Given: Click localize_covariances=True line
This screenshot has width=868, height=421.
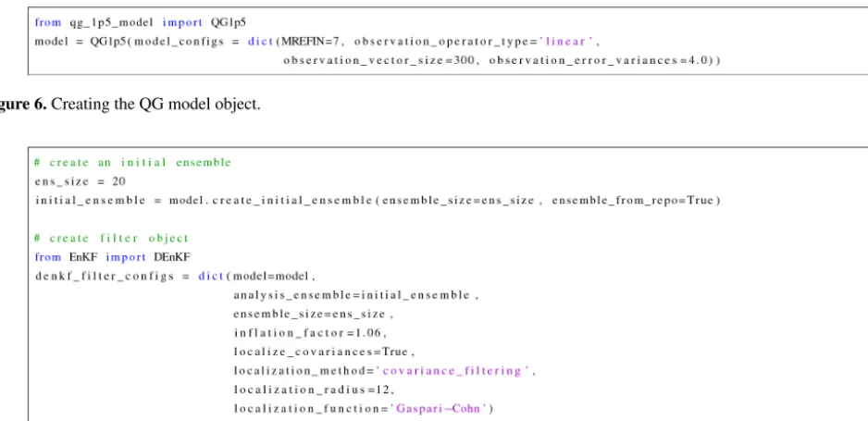Looking at the screenshot, I should point(323,352).
